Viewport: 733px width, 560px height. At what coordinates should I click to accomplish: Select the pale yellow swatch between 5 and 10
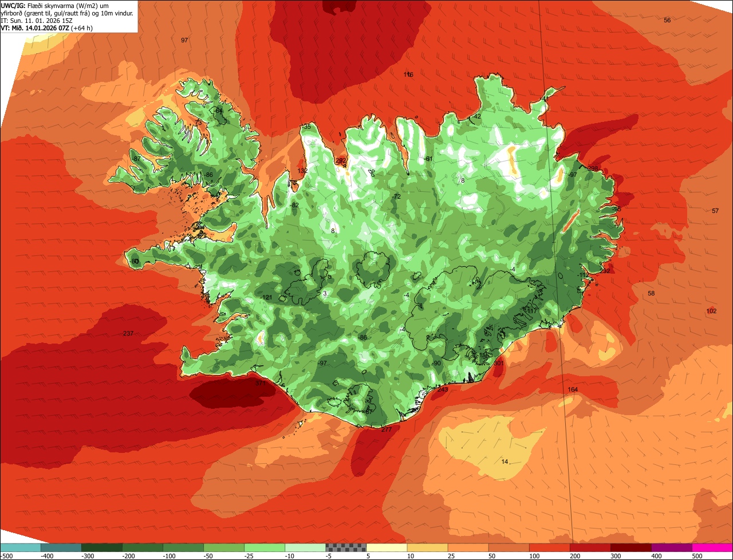[387, 547]
